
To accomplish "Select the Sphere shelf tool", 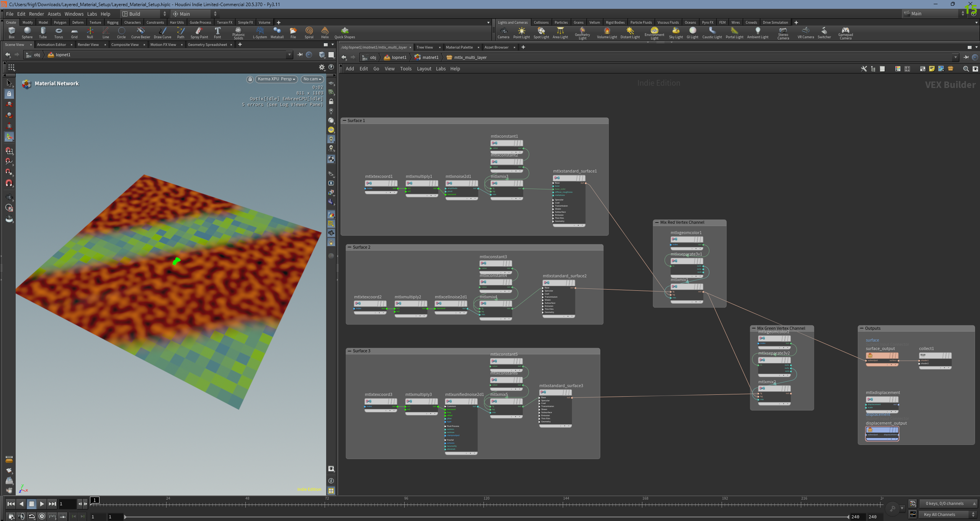I will pos(27,33).
